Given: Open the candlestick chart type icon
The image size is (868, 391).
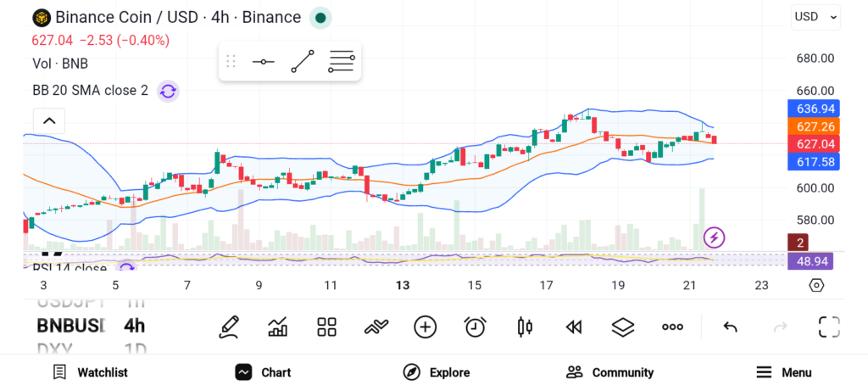Looking at the screenshot, I should pyautogui.click(x=525, y=327).
